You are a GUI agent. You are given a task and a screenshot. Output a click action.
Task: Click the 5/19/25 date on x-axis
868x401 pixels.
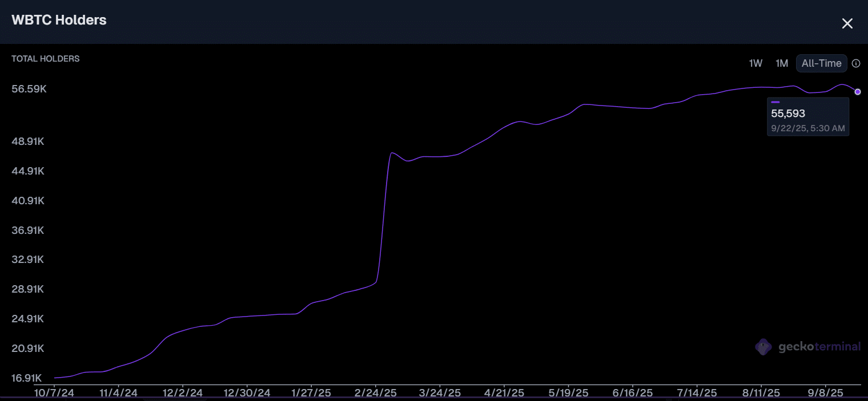pyautogui.click(x=568, y=393)
